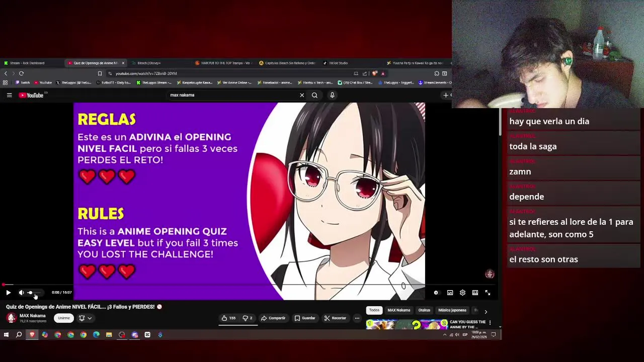
Task: Switch to Capitulos Bleach Sin Relleno tab
Action: pyautogui.click(x=288, y=63)
